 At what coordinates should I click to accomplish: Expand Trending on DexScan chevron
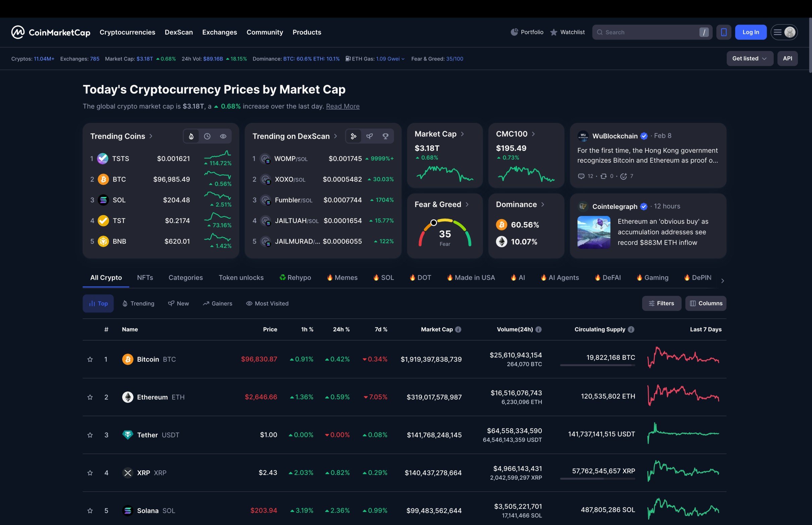335,136
